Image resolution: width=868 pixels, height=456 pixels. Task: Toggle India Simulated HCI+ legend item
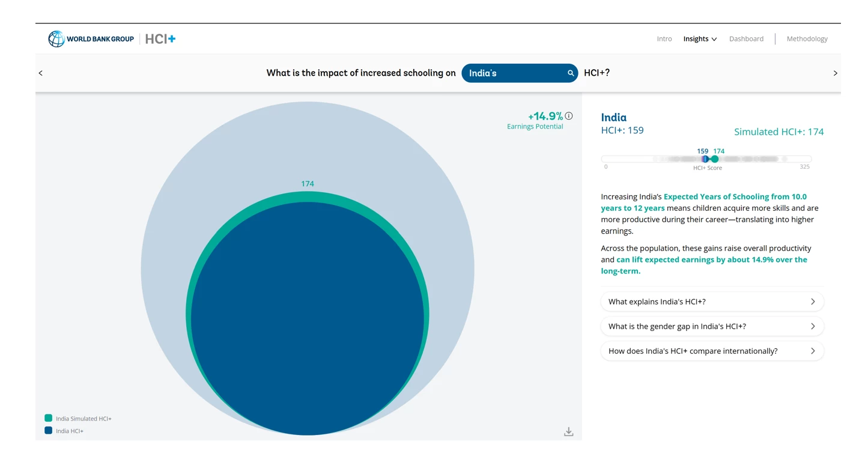78,418
